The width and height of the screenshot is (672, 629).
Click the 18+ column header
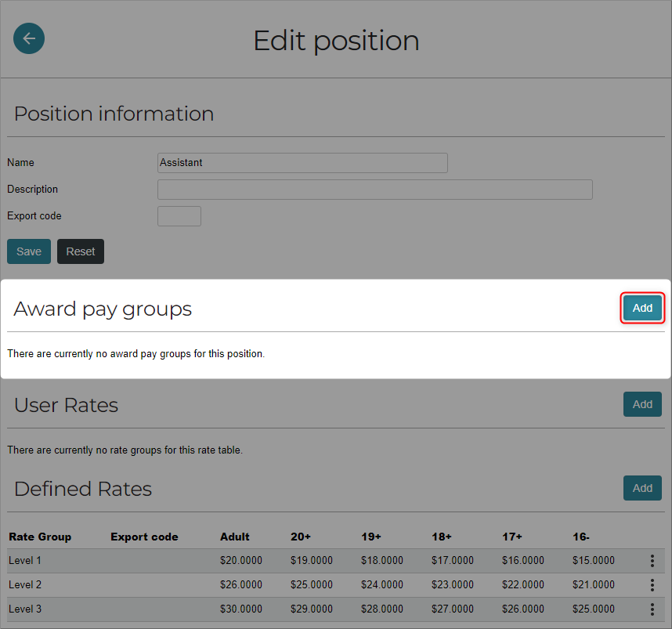(x=442, y=537)
